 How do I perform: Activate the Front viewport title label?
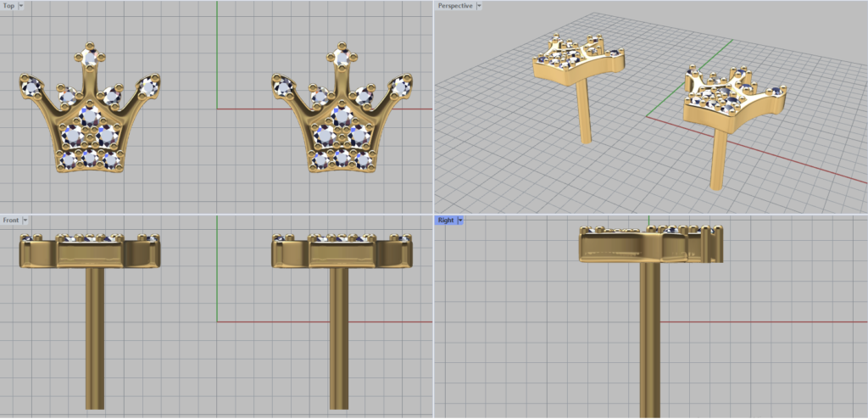pyautogui.click(x=11, y=220)
